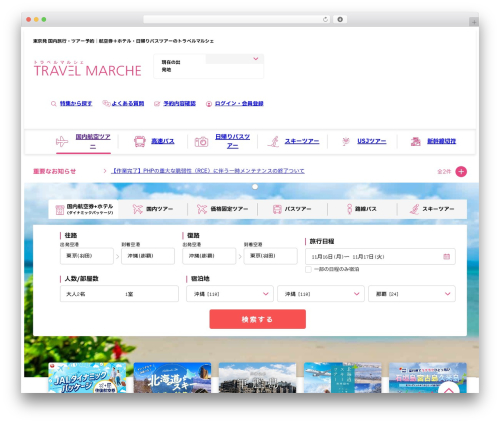The height and width of the screenshot is (423, 500).
Task: Open the second 沖縄 [119] lodging area dropdown
Action: [x=321, y=294]
